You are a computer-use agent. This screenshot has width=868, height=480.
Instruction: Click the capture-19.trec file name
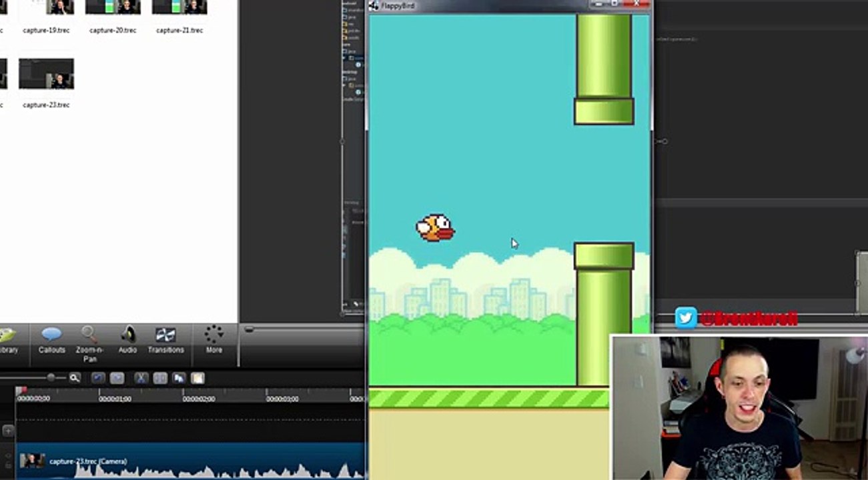pyautogui.click(x=47, y=30)
